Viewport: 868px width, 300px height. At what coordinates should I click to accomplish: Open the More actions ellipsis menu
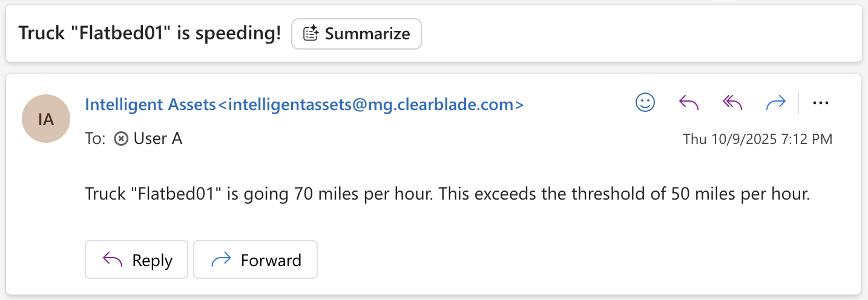[820, 103]
